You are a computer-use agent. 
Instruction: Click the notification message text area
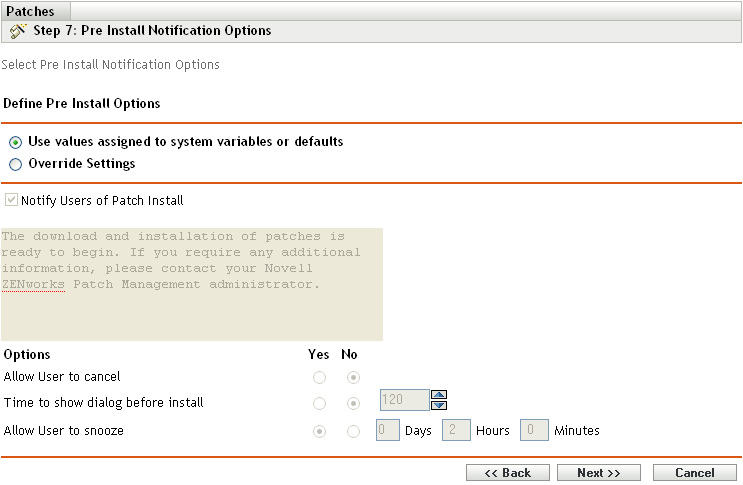point(191,284)
